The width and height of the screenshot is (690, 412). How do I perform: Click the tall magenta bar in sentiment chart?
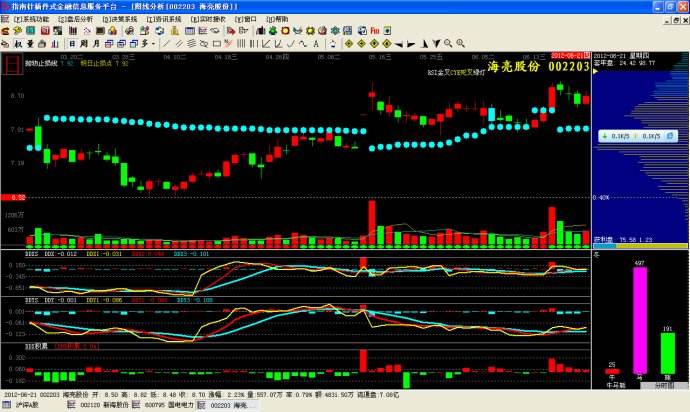click(x=640, y=320)
